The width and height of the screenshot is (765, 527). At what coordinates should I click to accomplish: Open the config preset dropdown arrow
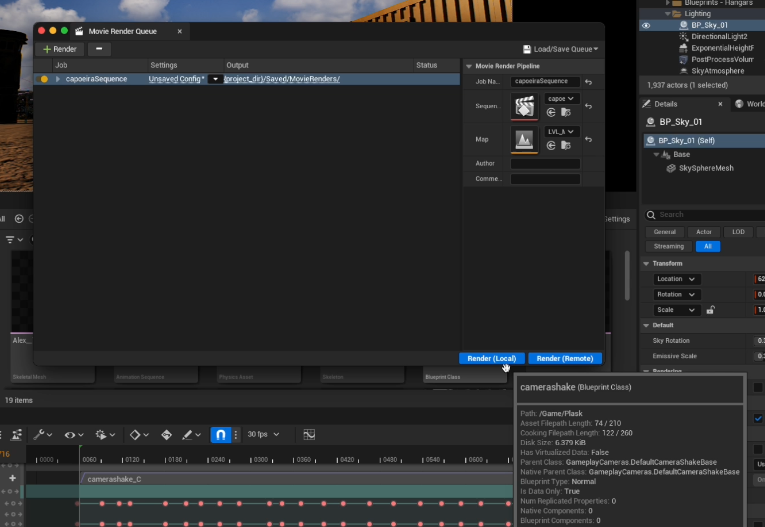pyautogui.click(x=215, y=79)
